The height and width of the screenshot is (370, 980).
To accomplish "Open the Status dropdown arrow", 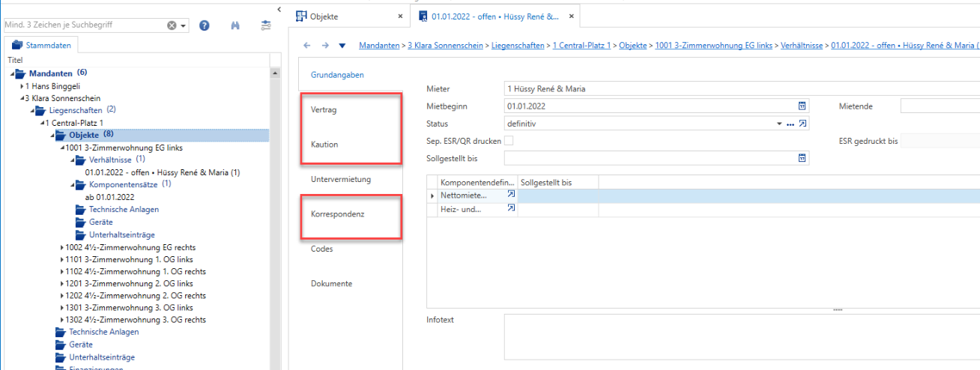I will (780, 124).
